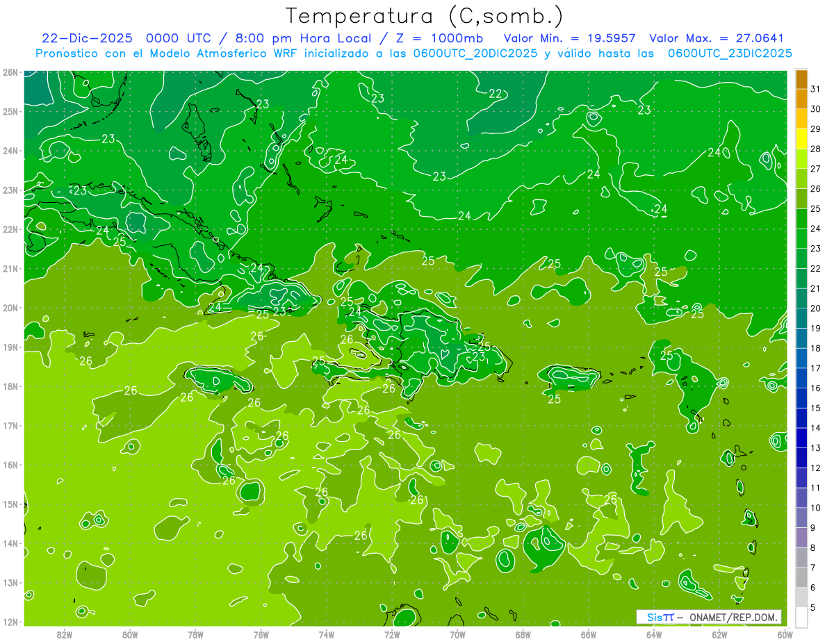Viewport: 834px width, 644px height.
Task: Click the blue 'Sis' logo text in the credit box
Action: 653,617
